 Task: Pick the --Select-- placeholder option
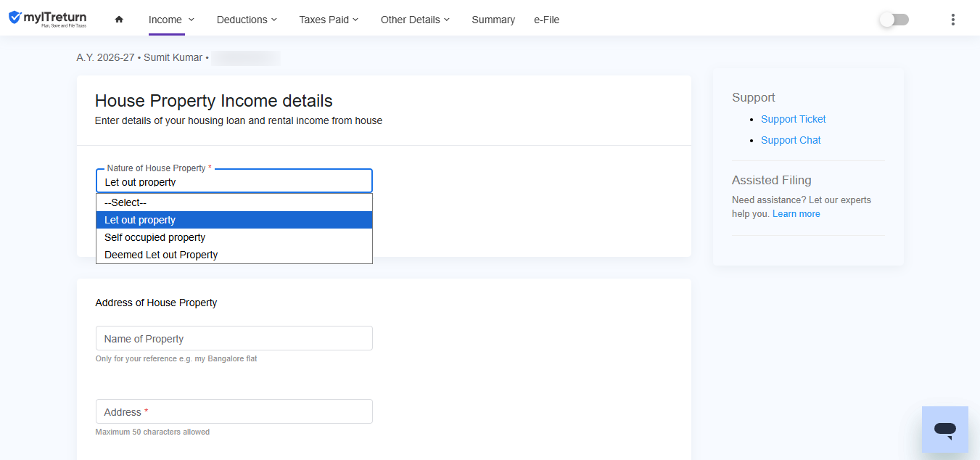tap(234, 202)
